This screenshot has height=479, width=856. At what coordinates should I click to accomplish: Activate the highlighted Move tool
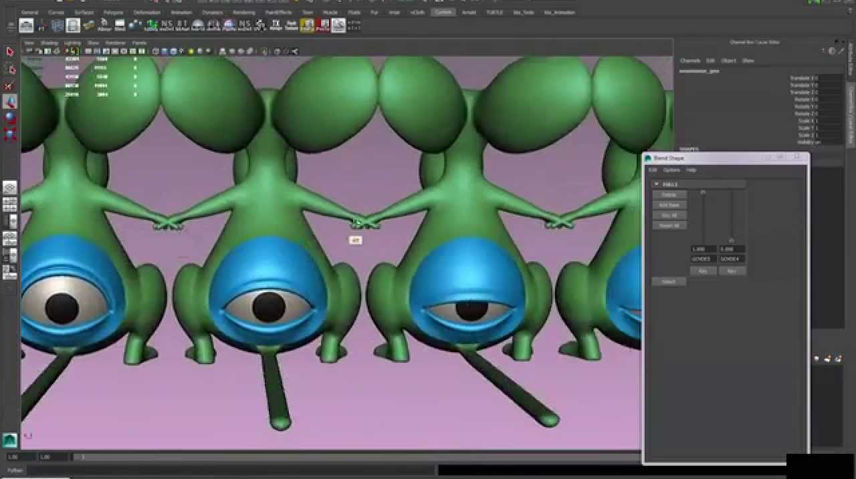click(x=10, y=102)
